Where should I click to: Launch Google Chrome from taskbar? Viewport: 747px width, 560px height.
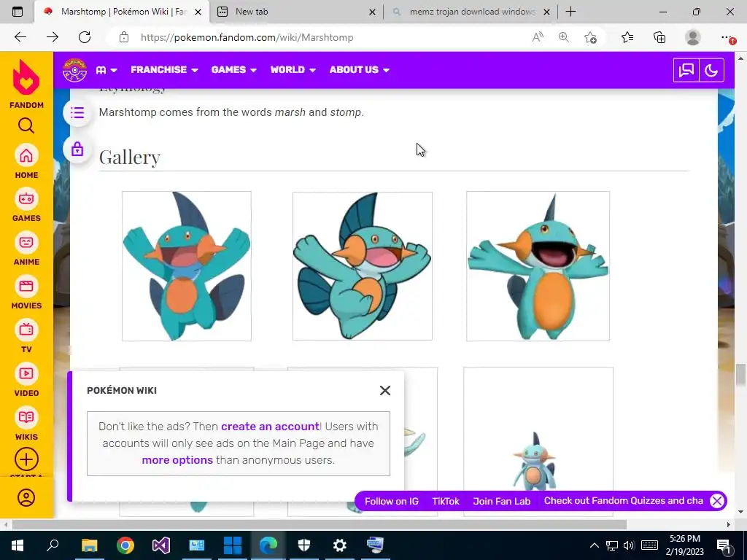(125, 545)
